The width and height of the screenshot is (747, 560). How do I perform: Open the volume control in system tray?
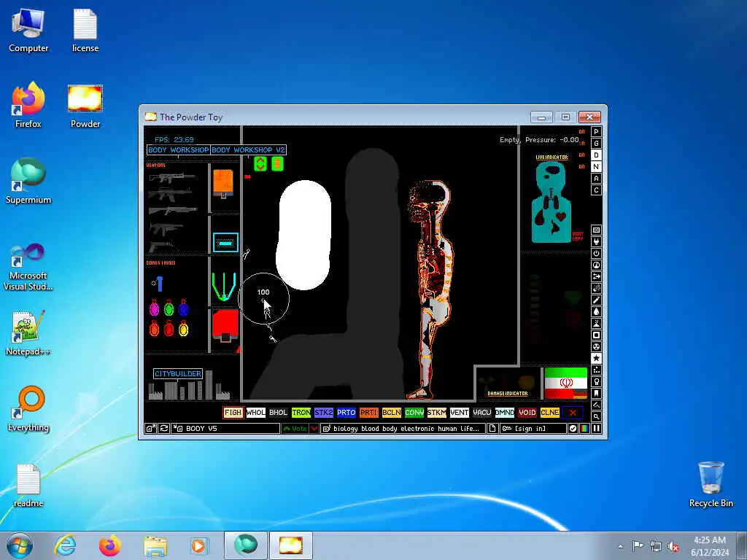click(673, 547)
